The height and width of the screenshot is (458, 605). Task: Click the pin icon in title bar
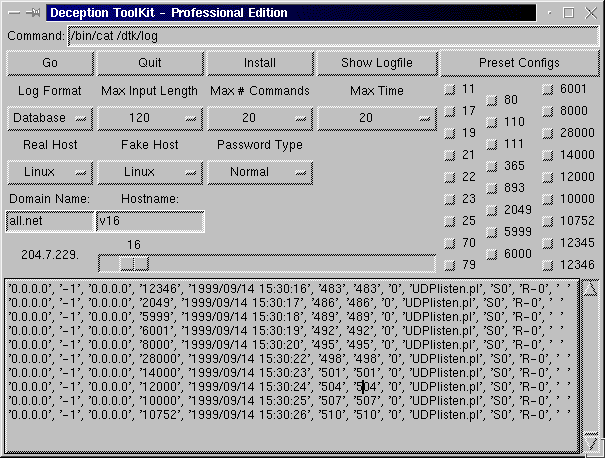point(33,13)
